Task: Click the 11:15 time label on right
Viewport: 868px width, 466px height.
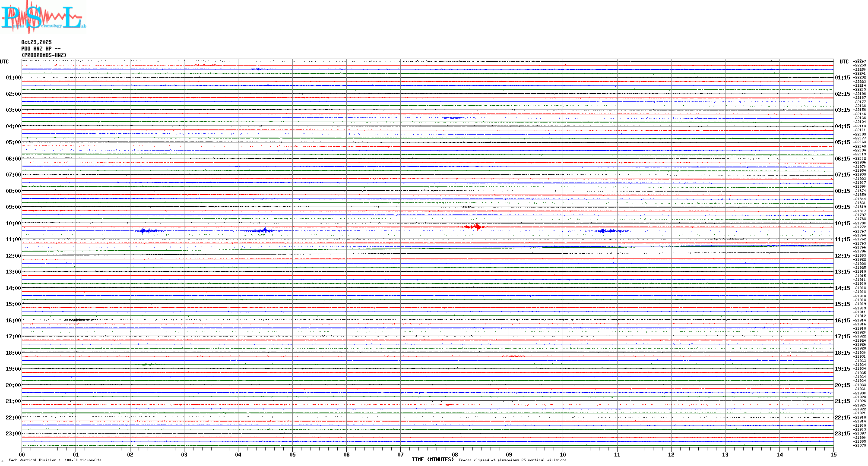Action: click(x=842, y=239)
